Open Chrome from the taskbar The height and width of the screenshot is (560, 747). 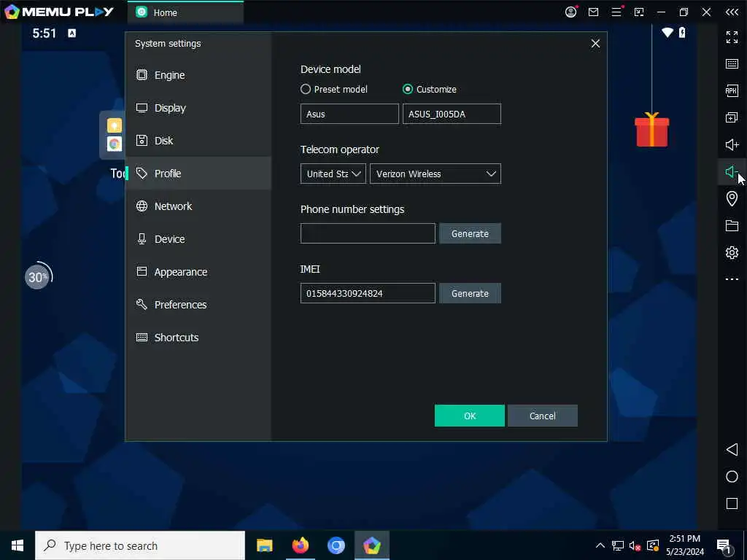(336, 545)
